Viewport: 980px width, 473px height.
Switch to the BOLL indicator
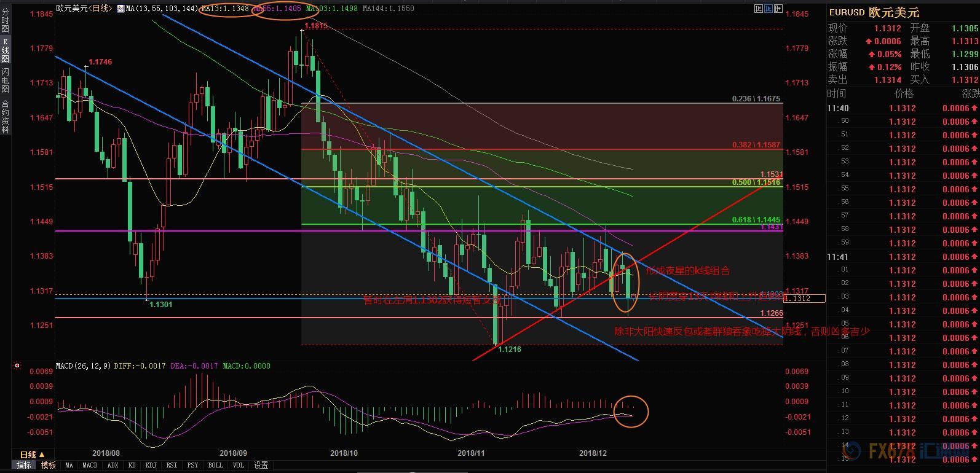pos(215,466)
